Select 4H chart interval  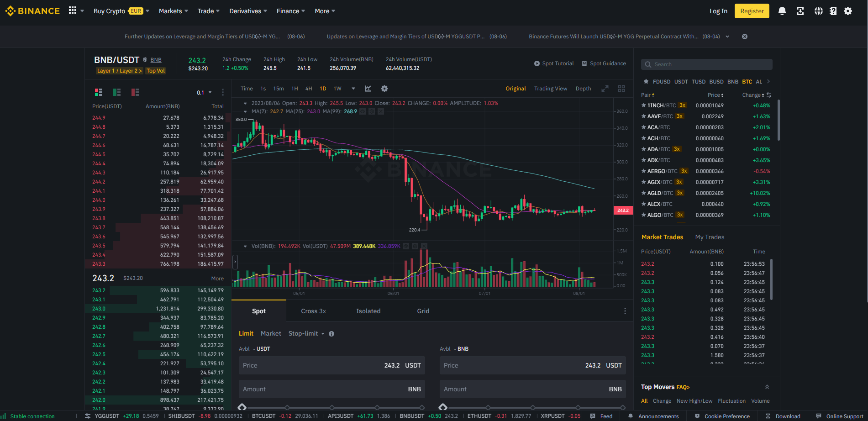(x=309, y=89)
